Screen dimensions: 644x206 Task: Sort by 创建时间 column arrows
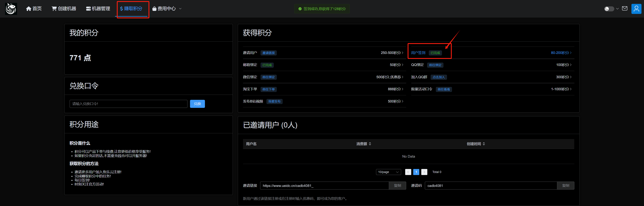point(484,144)
